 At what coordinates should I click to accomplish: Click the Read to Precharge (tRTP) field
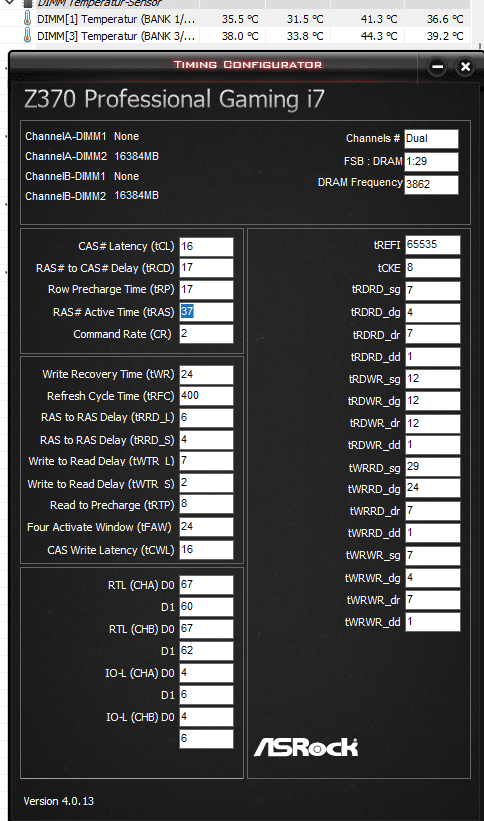click(206, 505)
